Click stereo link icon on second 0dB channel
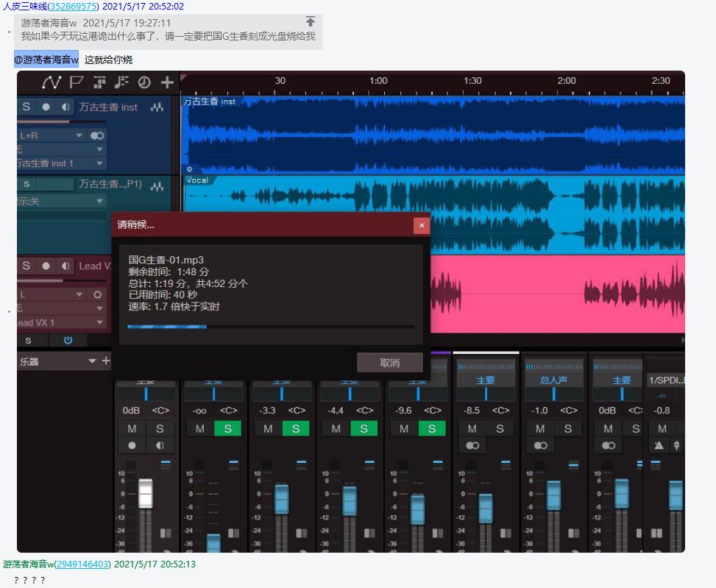The image size is (716, 588). (x=609, y=445)
